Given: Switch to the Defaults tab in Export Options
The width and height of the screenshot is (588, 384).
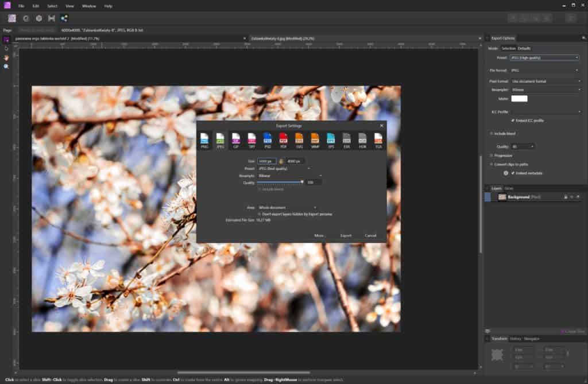Looking at the screenshot, I should (524, 49).
